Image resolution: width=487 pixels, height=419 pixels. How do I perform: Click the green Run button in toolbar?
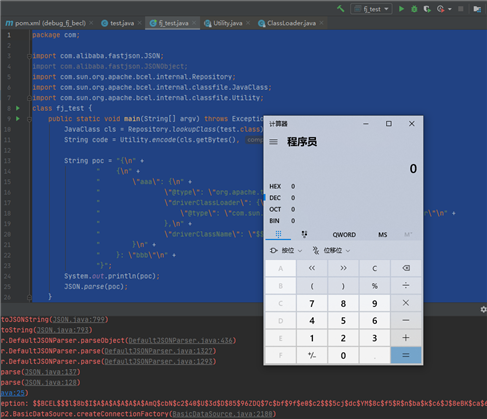point(401,9)
